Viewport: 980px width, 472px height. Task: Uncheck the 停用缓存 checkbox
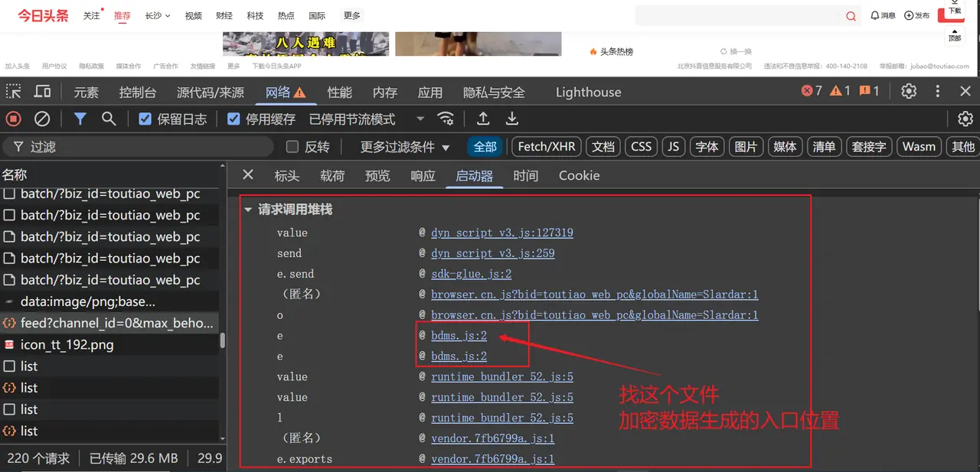point(234,119)
